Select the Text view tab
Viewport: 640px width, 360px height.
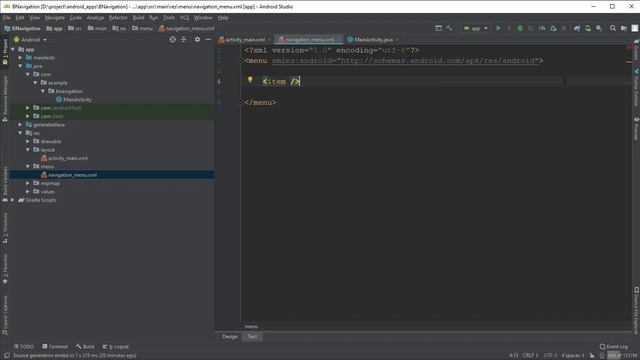[x=252, y=336]
